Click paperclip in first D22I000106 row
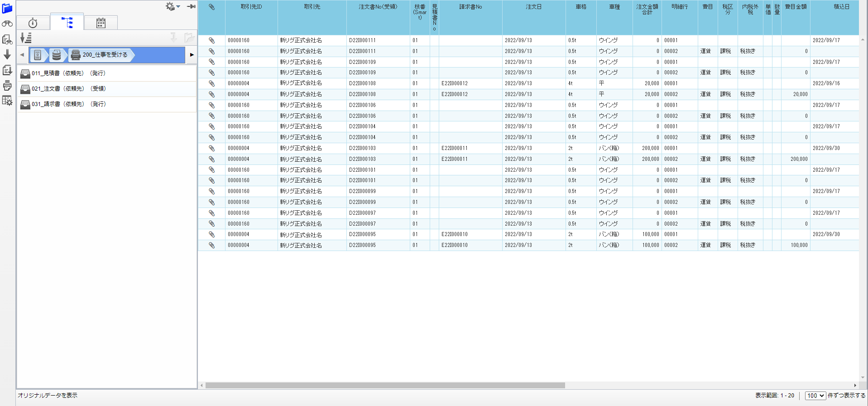This screenshot has width=868, height=406. pyautogui.click(x=211, y=105)
